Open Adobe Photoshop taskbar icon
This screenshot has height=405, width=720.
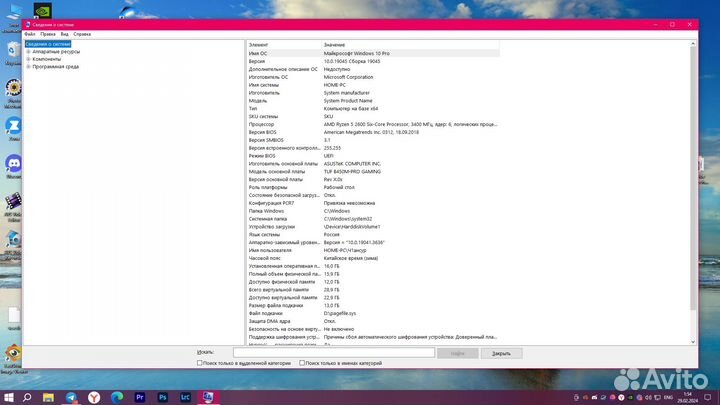click(x=162, y=397)
